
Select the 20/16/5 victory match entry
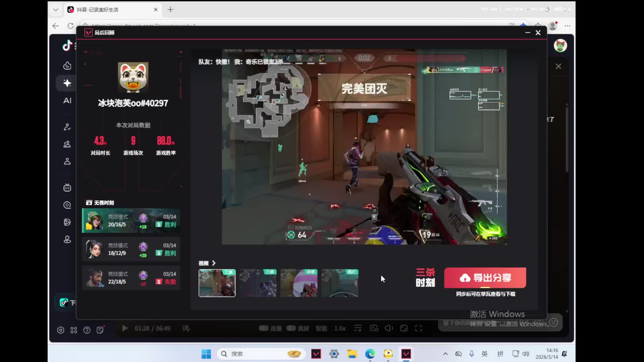coord(131,221)
